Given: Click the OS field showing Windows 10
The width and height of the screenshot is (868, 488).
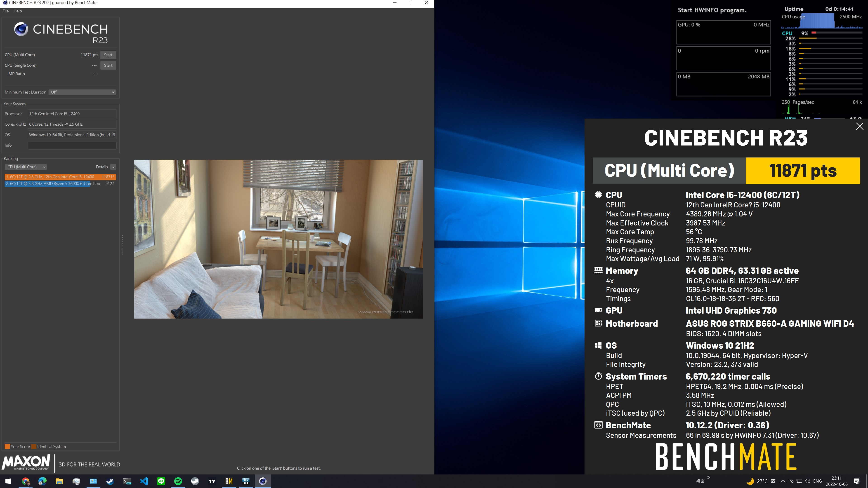Looking at the screenshot, I should pos(72,135).
